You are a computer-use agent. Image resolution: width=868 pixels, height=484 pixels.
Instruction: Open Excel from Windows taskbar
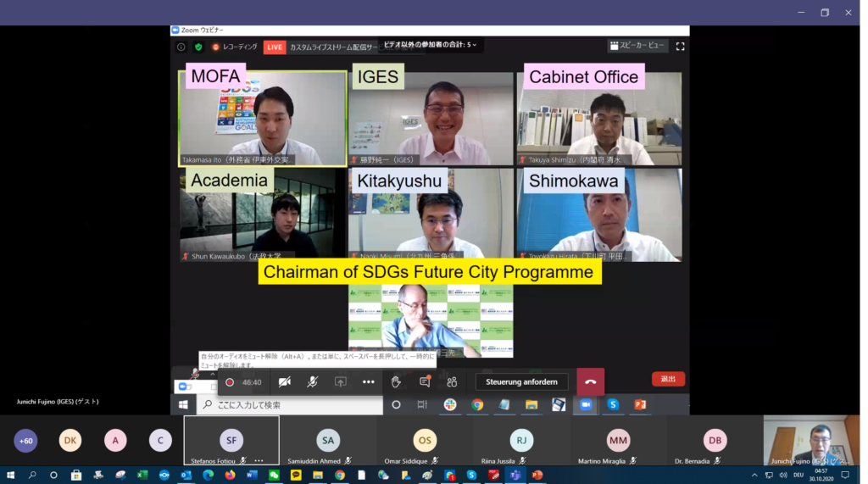point(142,476)
